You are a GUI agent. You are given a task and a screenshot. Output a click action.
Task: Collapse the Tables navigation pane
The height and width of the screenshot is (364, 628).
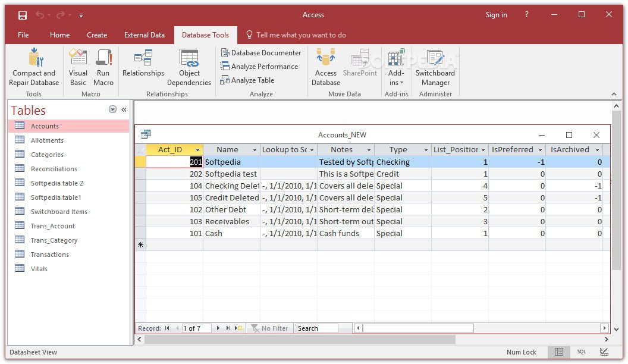coord(124,110)
